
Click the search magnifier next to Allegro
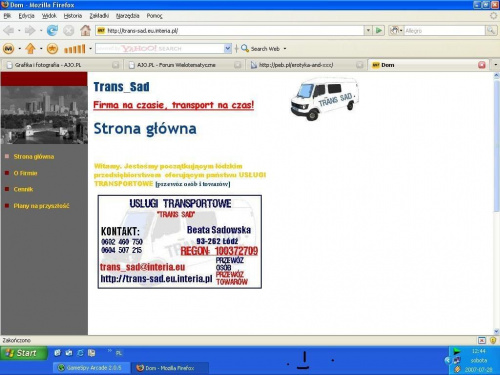tap(491, 31)
